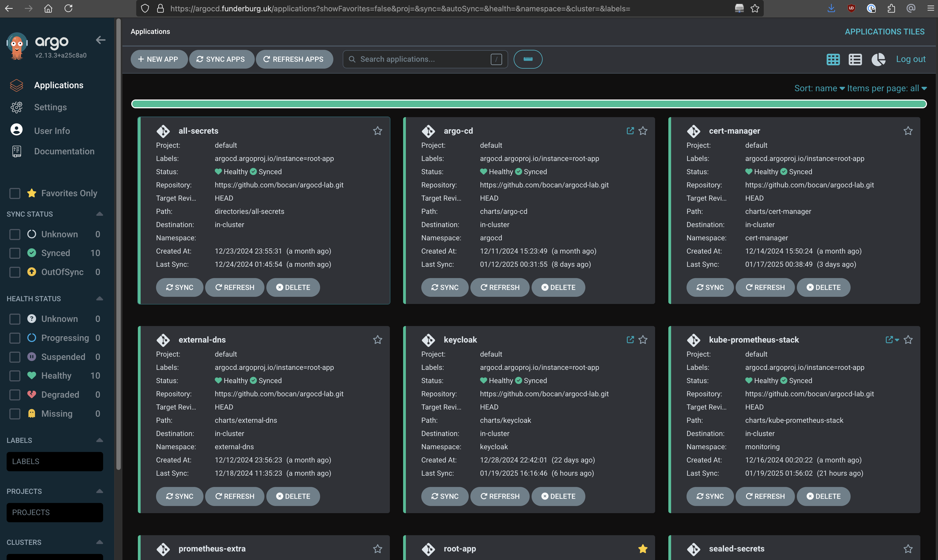Reload the page with browser refresh
The image size is (938, 560).
pos(68,8)
